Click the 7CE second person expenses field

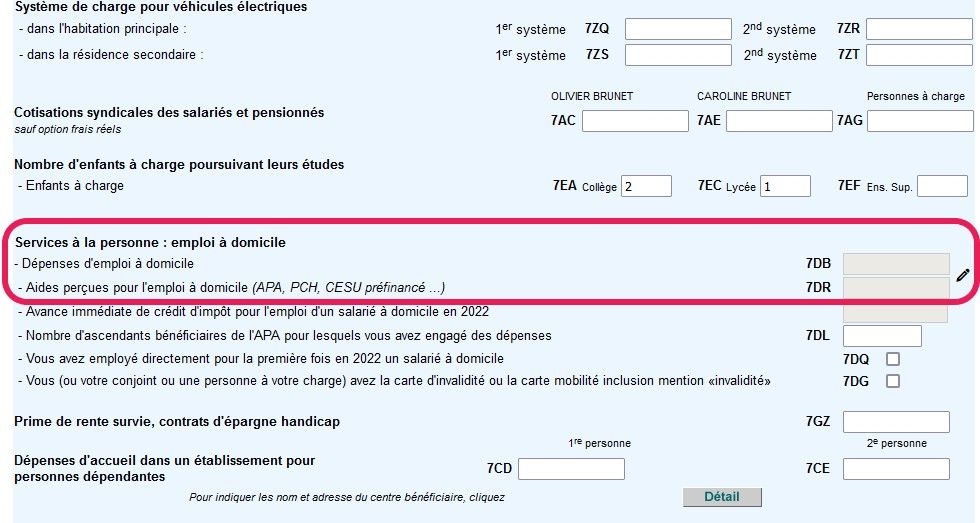click(x=895, y=469)
